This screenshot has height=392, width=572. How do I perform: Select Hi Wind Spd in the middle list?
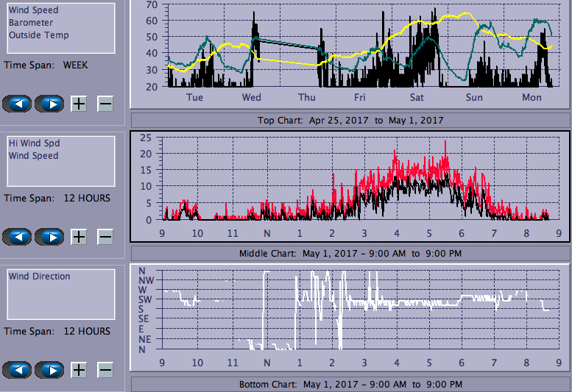(x=34, y=143)
